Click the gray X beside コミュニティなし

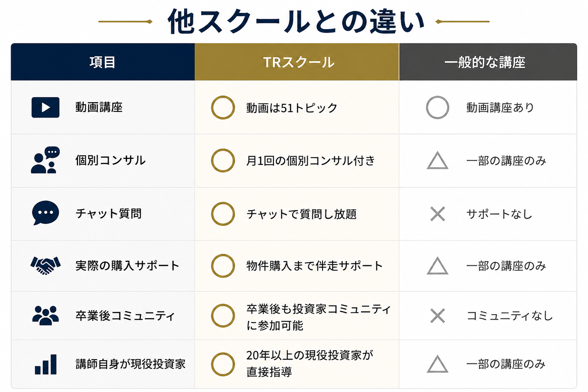click(438, 316)
